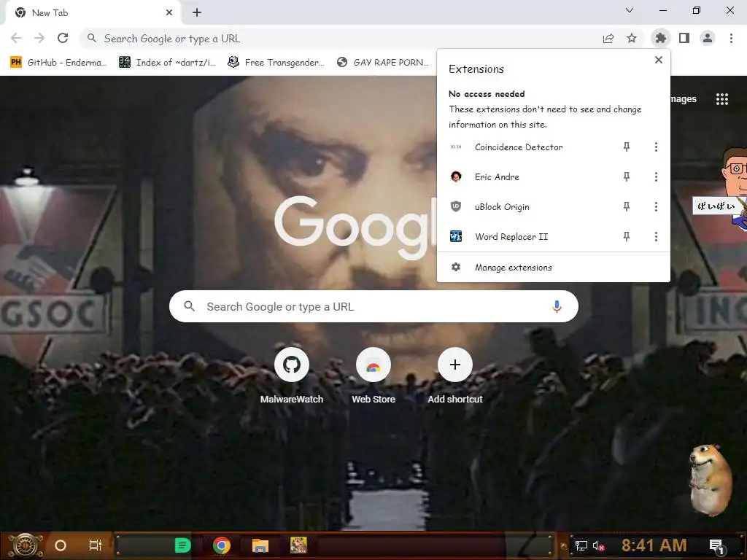Pin the uBlock Origin extension
747x560 pixels.
point(627,206)
